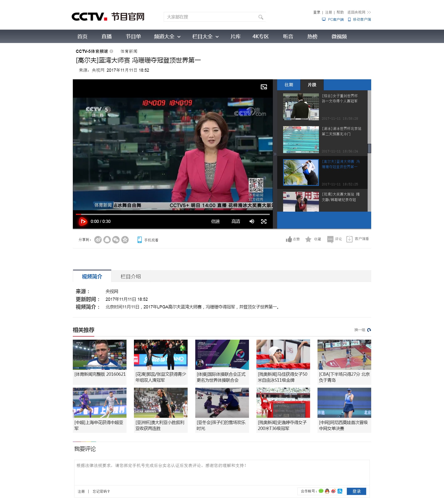Open the 体育新闻 program link

coord(129,51)
